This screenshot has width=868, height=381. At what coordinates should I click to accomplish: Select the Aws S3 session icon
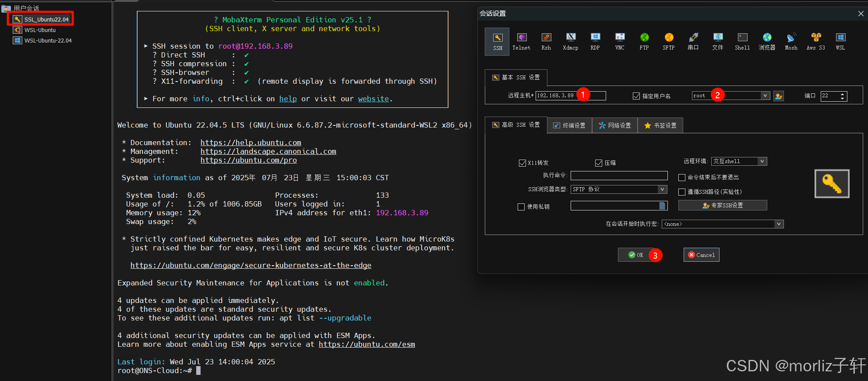[x=816, y=42]
